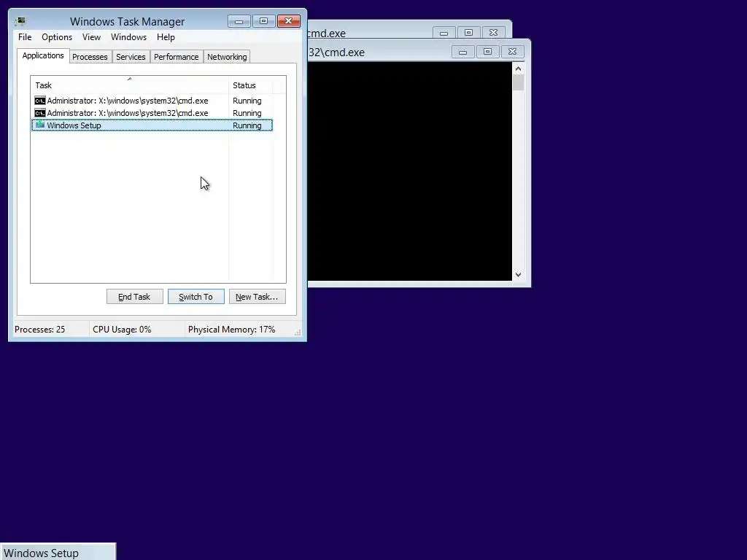Click the Task Manager title bar icon
Viewport: 747px width, 560px height.
point(20,21)
